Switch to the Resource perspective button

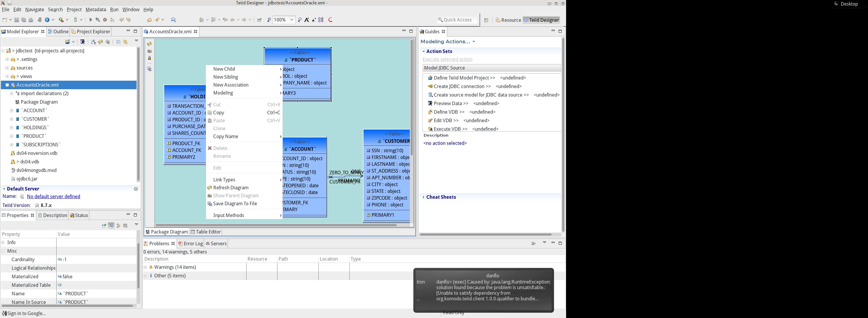(x=508, y=20)
